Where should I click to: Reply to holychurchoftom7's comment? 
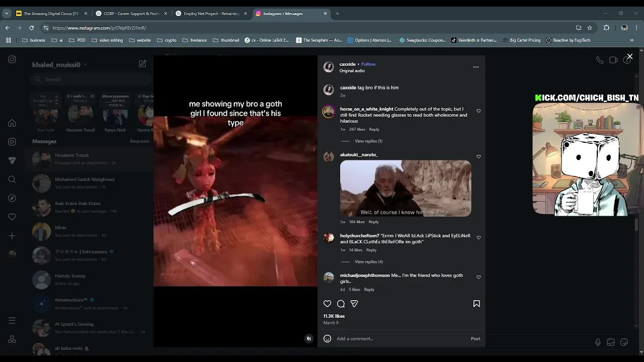371,250
